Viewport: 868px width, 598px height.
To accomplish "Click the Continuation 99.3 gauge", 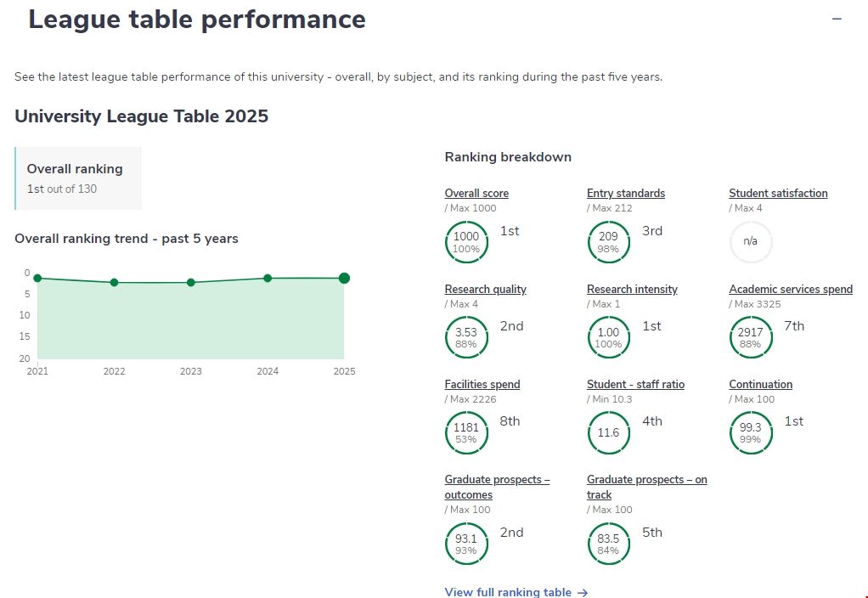I will 751,433.
